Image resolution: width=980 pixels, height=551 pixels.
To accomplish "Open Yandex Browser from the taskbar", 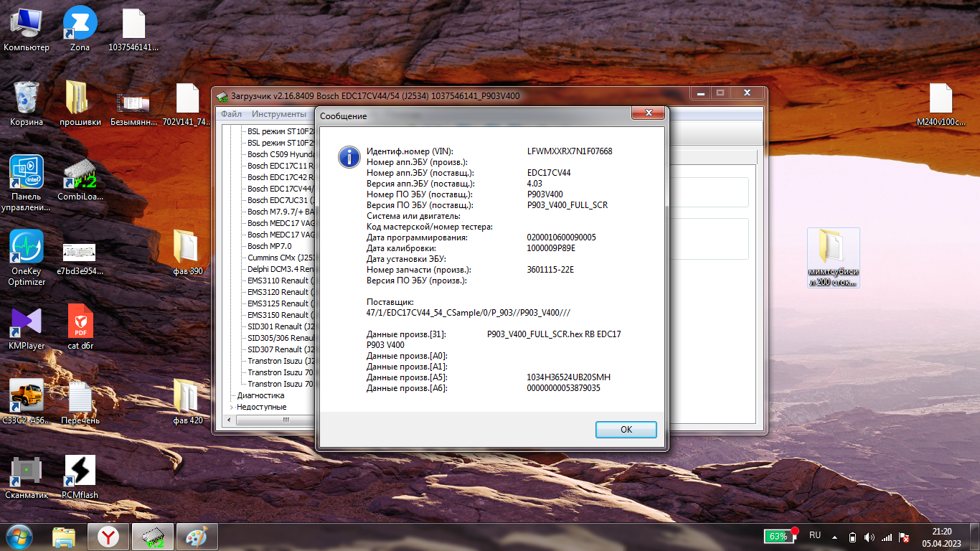I will [108, 536].
